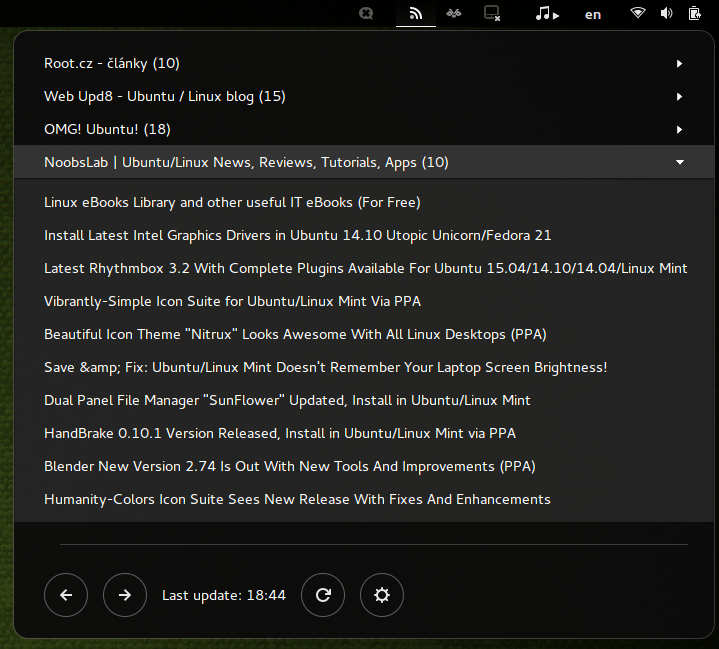Open 'Blender New Version 2.74' article
This screenshot has height=649, width=719.
[x=364, y=466]
